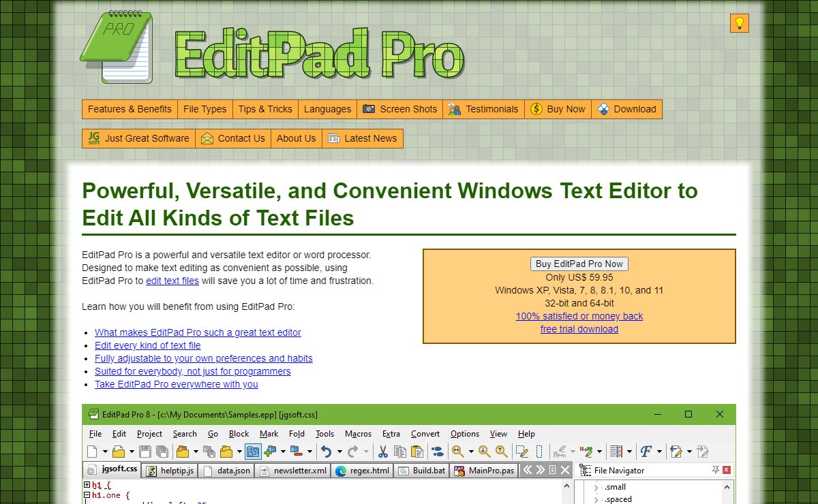The image size is (818, 504).
Task: Click the Save All multiple-disks icon
Action: point(162,451)
